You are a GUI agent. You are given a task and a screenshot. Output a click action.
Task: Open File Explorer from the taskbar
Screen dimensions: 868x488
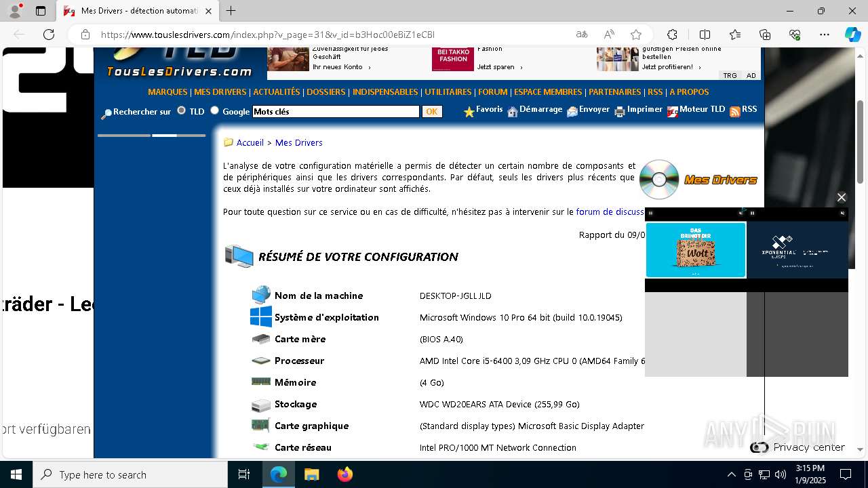tap(311, 474)
